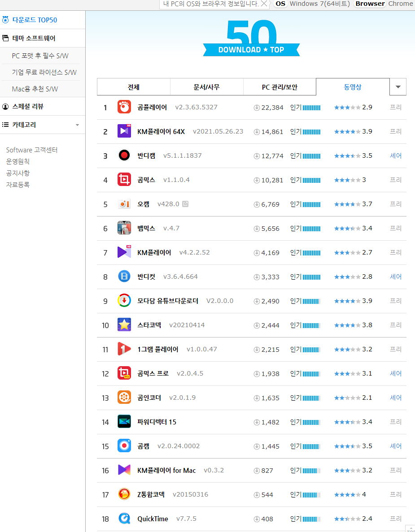
Task: Select the 전체 tab
Action: pos(133,87)
